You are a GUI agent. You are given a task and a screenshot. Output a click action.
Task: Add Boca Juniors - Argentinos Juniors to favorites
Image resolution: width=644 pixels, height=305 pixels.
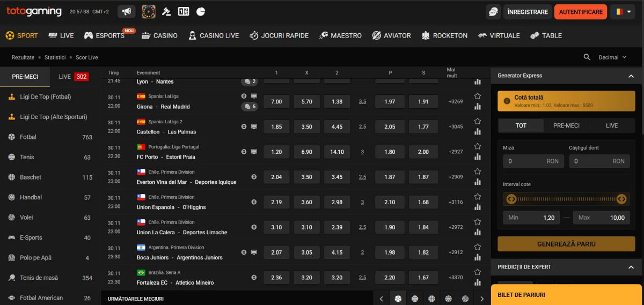(x=477, y=247)
